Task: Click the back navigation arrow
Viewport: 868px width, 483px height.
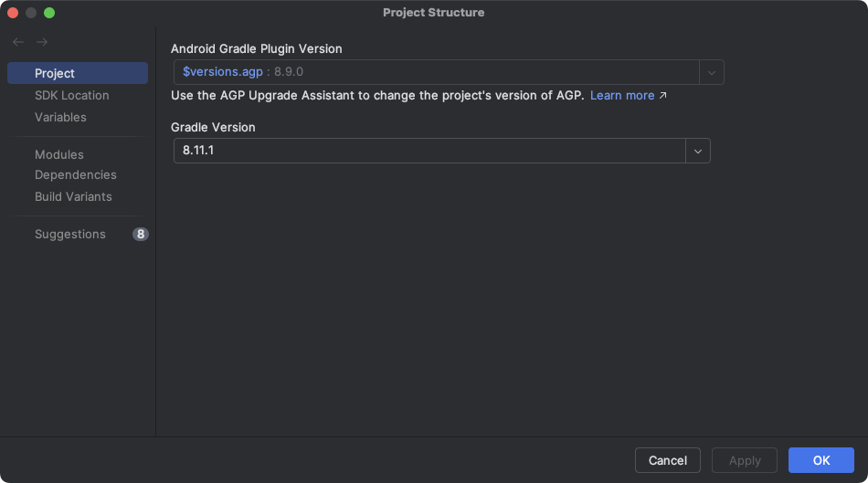Action: pyautogui.click(x=18, y=42)
